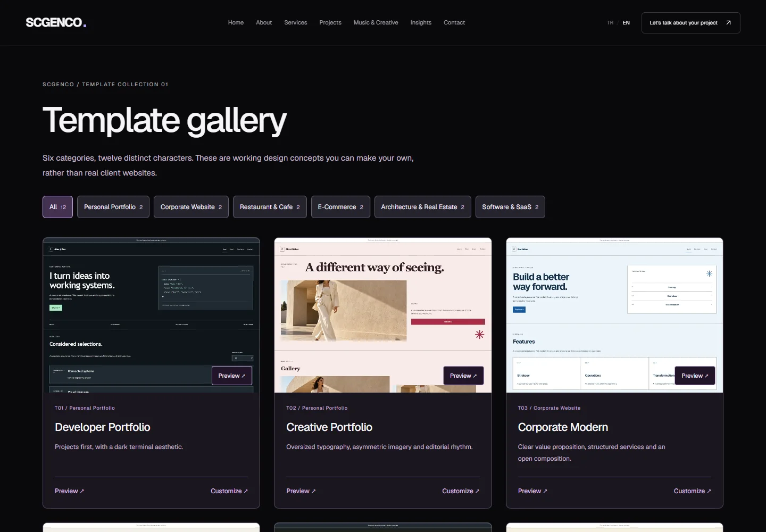Open Preview link under Creative Portfolio
The height and width of the screenshot is (532, 766).
point(301,491)
